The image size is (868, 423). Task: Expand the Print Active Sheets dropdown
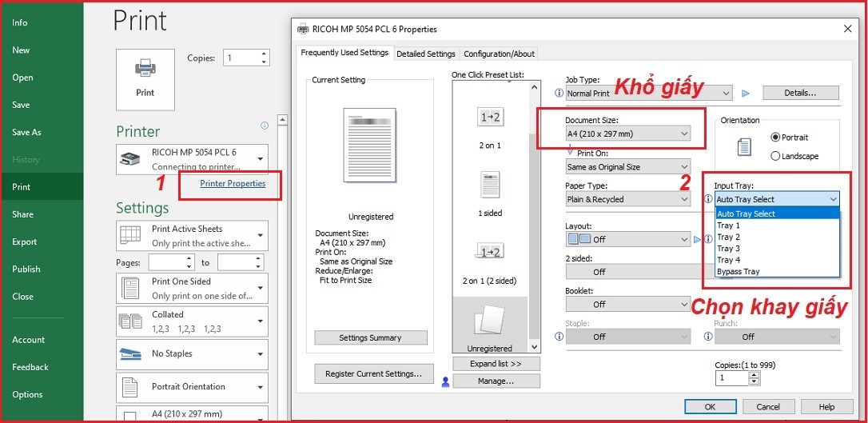pos(192,236)
